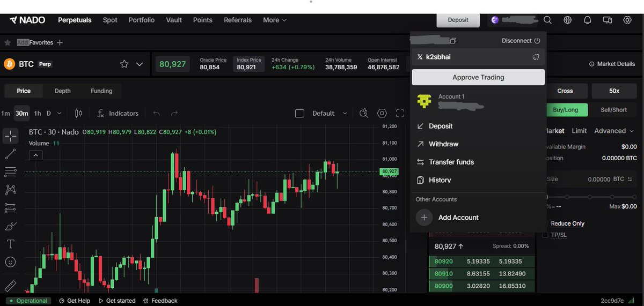The image size is (644, 306).
Task: Select the crosshair cursor tool
Action: click(x=10, y=136)
